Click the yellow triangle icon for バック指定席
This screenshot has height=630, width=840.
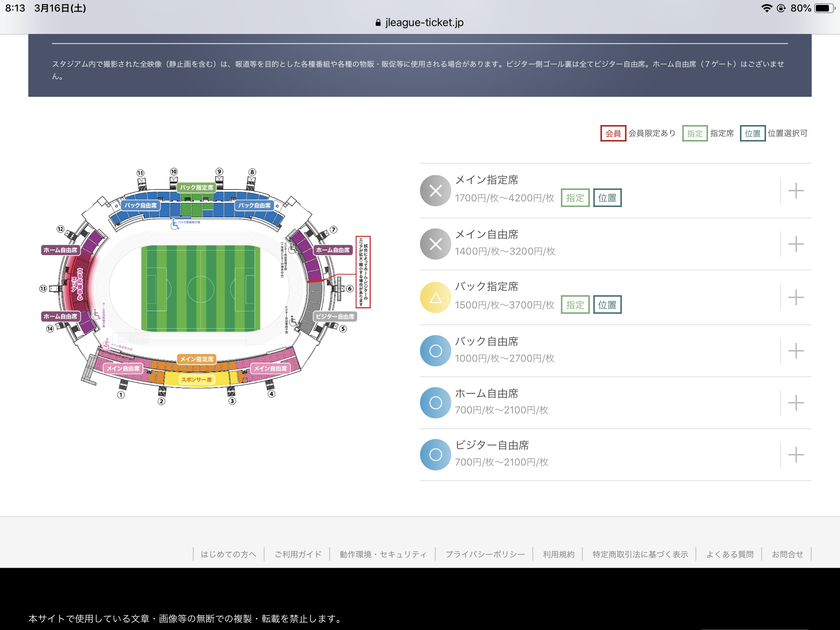435,297
